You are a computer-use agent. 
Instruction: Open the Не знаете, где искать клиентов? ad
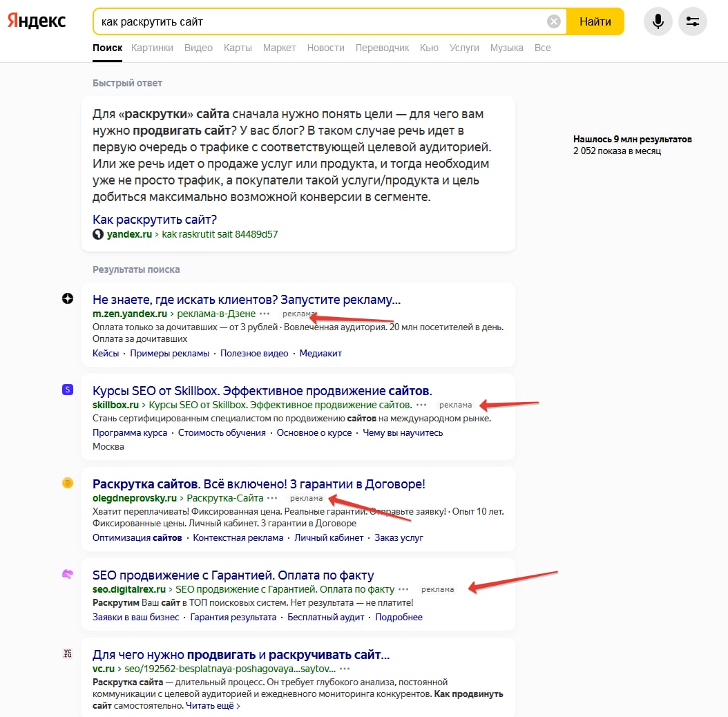click(247, 300)
